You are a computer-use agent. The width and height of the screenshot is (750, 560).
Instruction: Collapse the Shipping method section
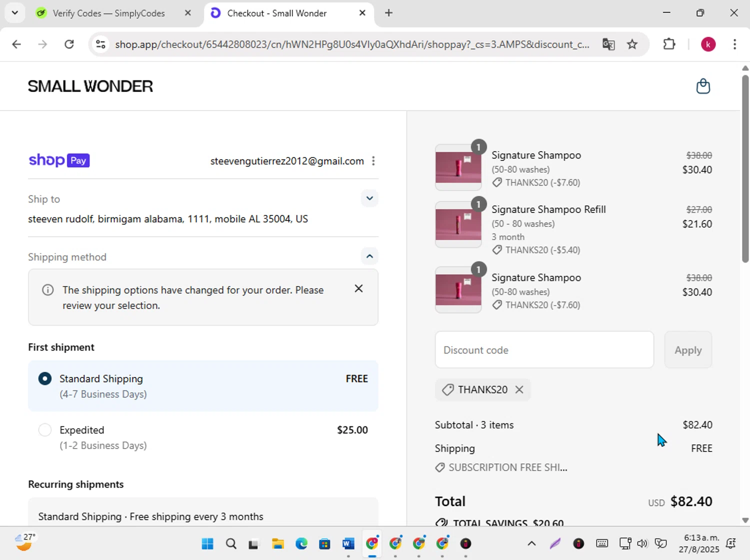tap(369, 256)
